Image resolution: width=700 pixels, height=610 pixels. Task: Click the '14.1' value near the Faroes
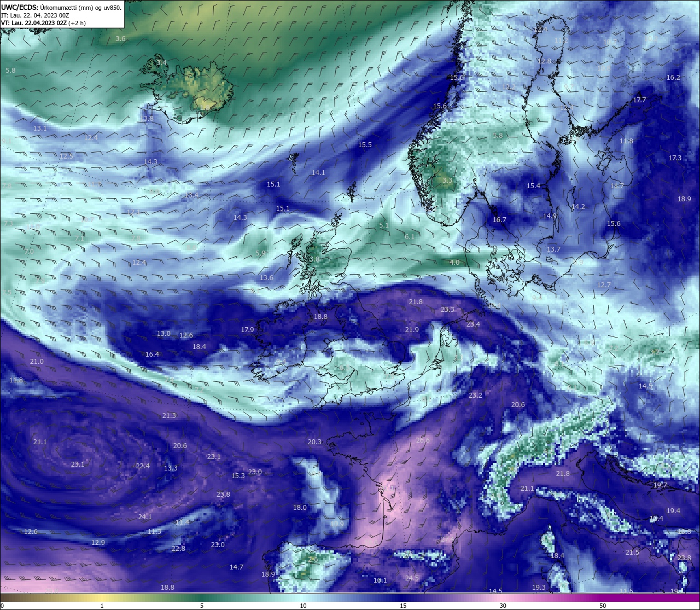[x=318, y=173]
